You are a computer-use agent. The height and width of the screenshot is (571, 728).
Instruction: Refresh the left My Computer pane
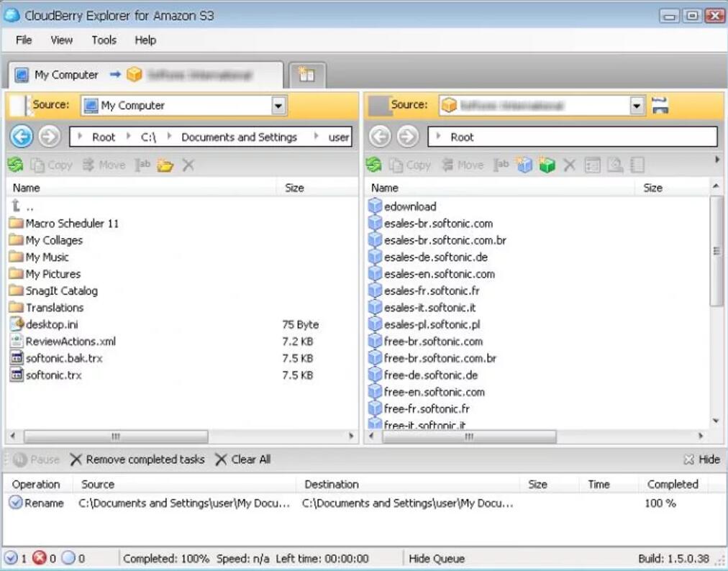point(15,165)
